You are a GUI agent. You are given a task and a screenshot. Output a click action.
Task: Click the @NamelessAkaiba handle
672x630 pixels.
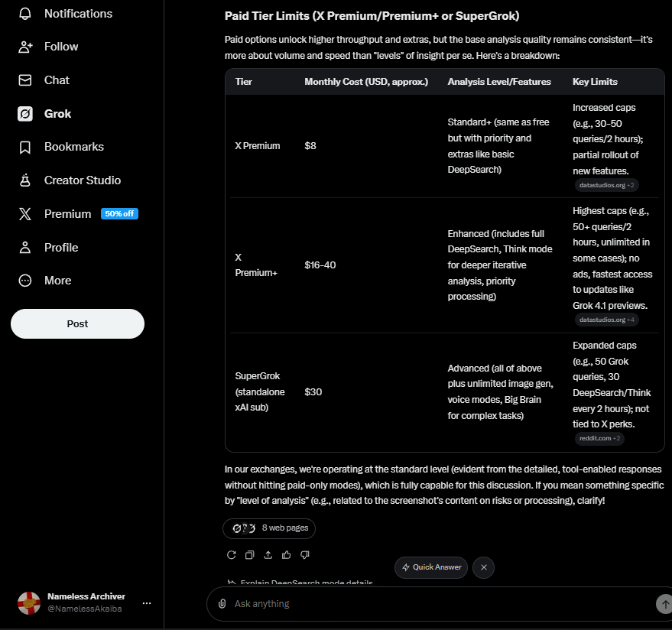click(84, 609)
